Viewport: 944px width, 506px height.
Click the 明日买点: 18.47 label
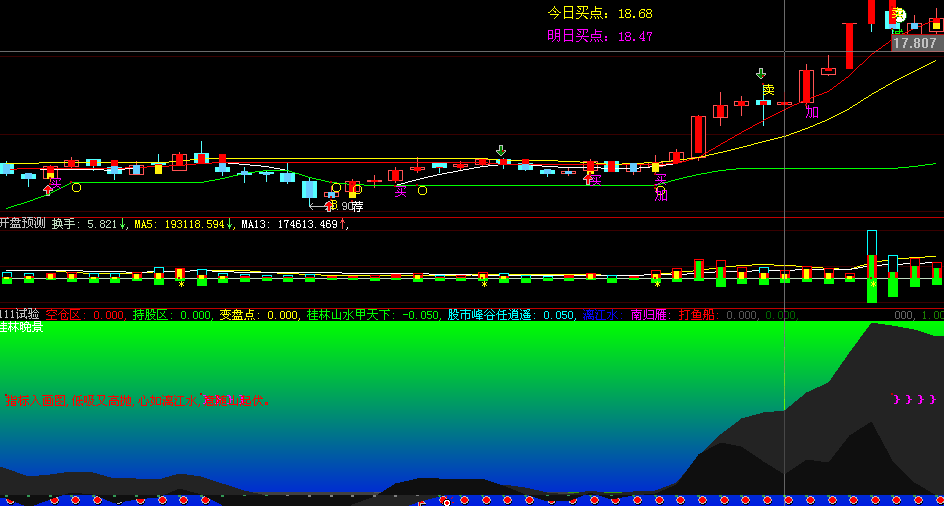tap(600, 36)
